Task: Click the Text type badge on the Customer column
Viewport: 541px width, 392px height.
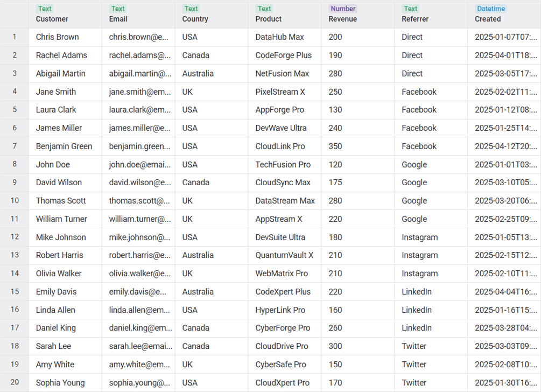Action: [45, 9]
